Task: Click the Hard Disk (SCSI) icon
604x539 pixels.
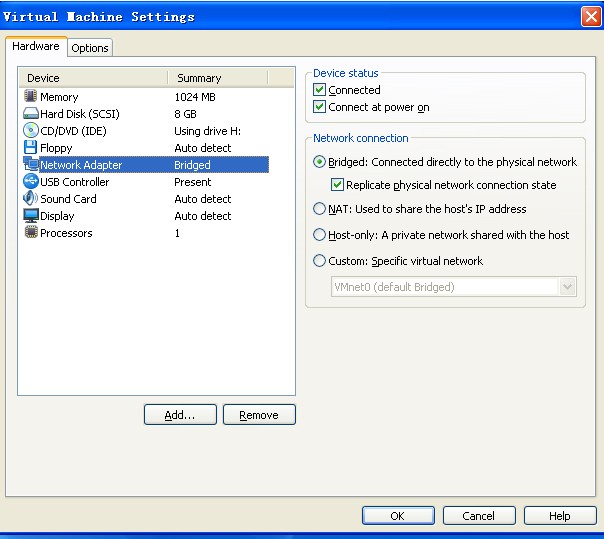Action: click(30, 114)
